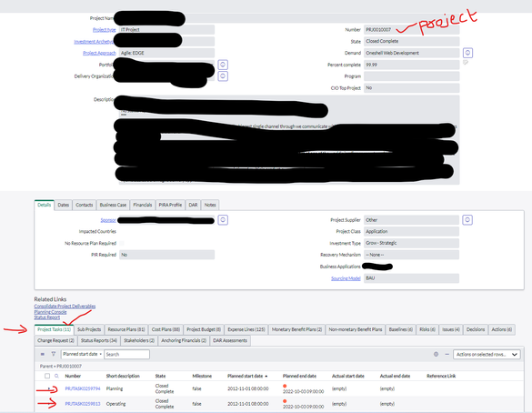Click the list Search input field
The image size is (532, 413).
pos(126,354)
